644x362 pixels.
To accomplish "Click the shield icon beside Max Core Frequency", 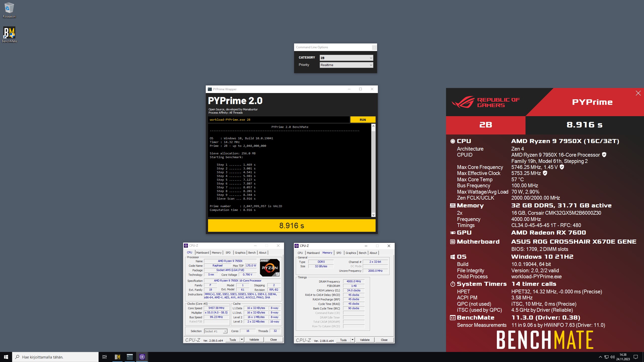I will [x=562, y=167].
